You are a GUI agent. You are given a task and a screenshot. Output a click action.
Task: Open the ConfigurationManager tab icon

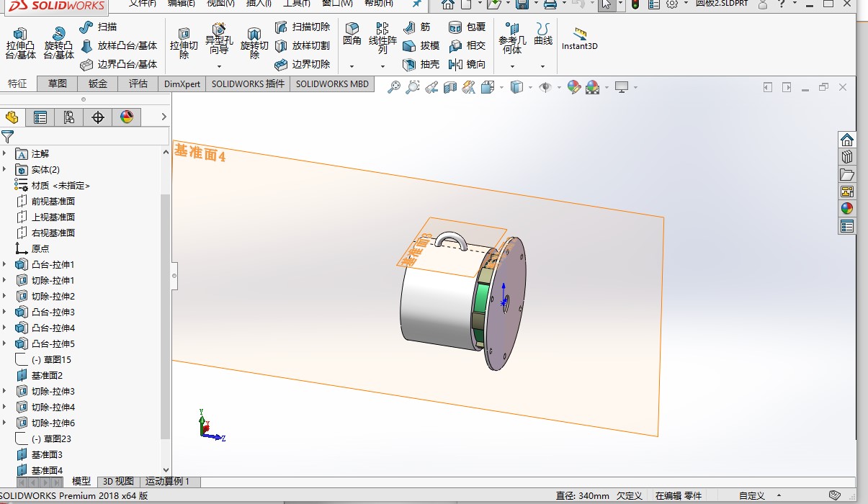69,117
